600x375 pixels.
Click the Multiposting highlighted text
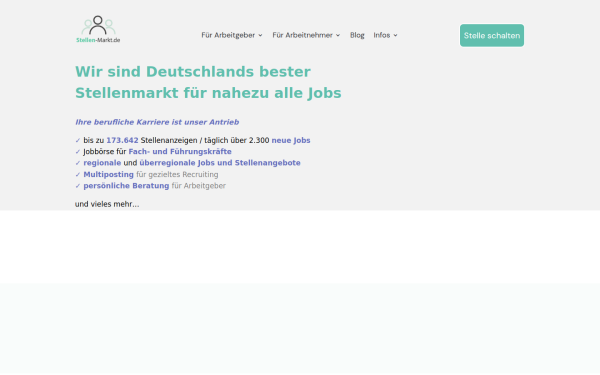109,174
